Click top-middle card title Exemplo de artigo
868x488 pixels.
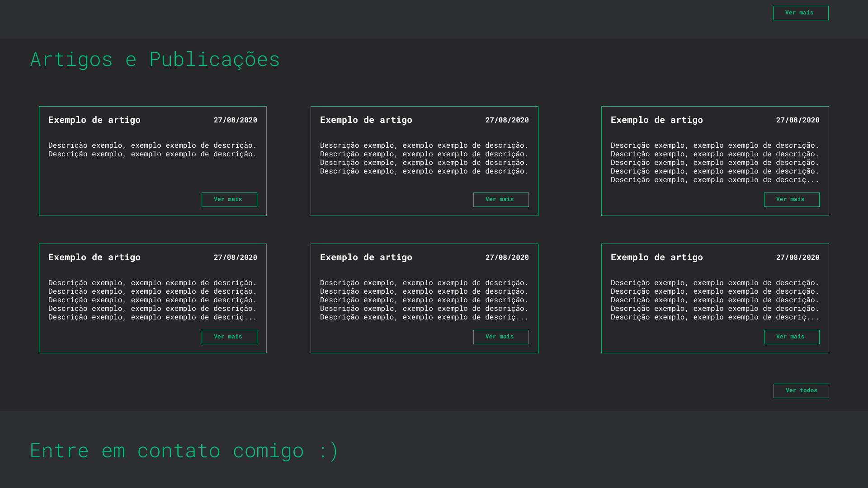[x=366, y=120]
